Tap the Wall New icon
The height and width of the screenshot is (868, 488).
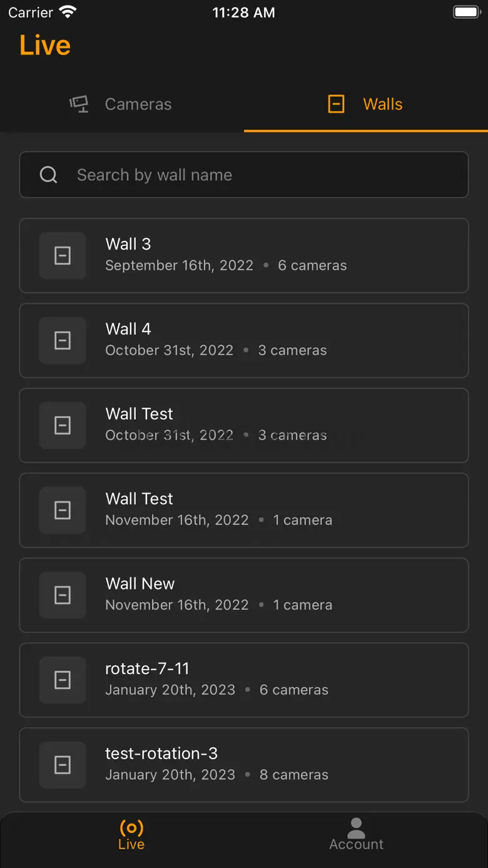click(x=63, y=595)
